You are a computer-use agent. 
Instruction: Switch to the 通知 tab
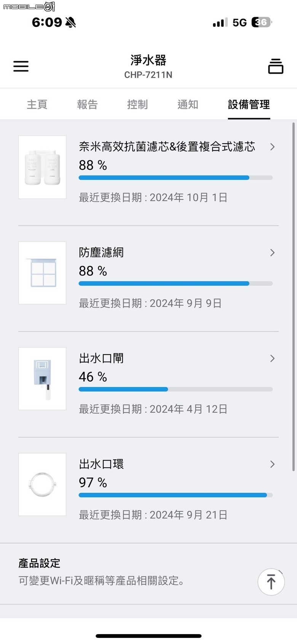(x=188, y=104)
